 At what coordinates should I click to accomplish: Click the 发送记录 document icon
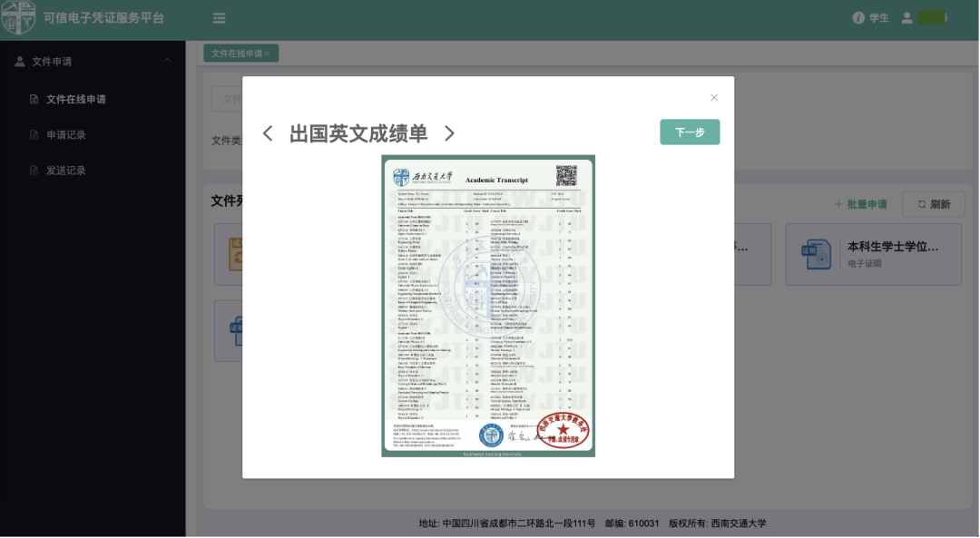(34, 170)
